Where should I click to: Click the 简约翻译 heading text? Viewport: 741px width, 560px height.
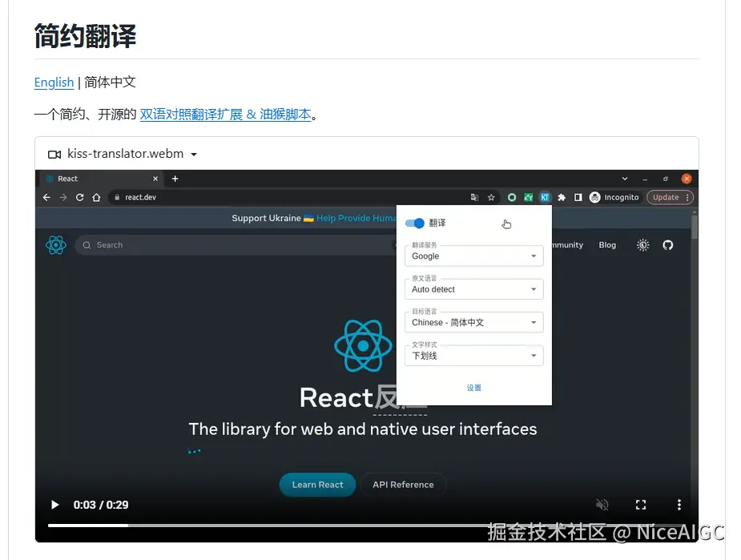pyautogui.click(x=85, y=36)
